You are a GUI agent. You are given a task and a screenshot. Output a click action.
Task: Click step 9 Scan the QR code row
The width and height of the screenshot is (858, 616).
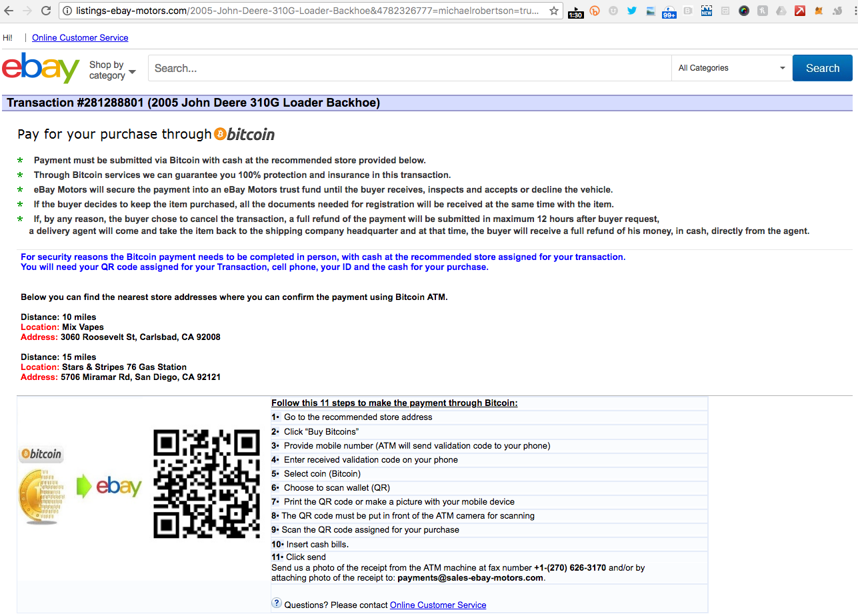coord(489,530)
